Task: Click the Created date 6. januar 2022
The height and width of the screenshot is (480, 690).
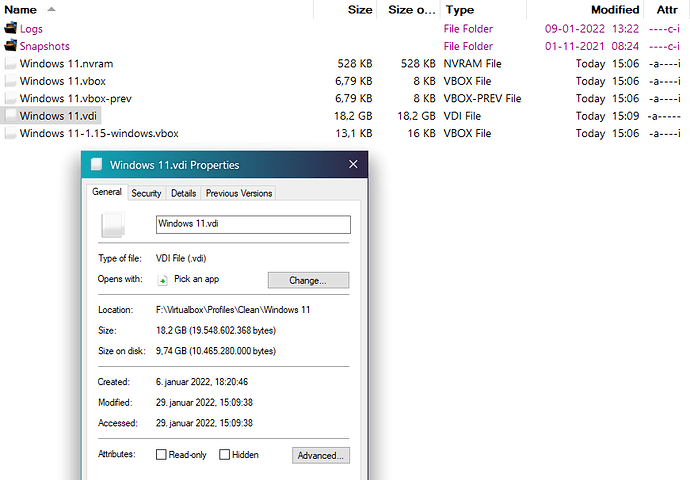Action: 202,382
